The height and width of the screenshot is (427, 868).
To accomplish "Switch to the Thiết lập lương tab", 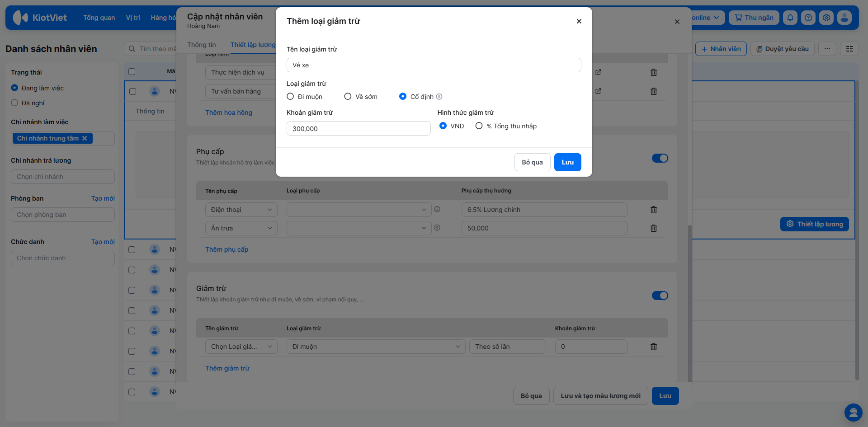I will click(x=253, y=45).
